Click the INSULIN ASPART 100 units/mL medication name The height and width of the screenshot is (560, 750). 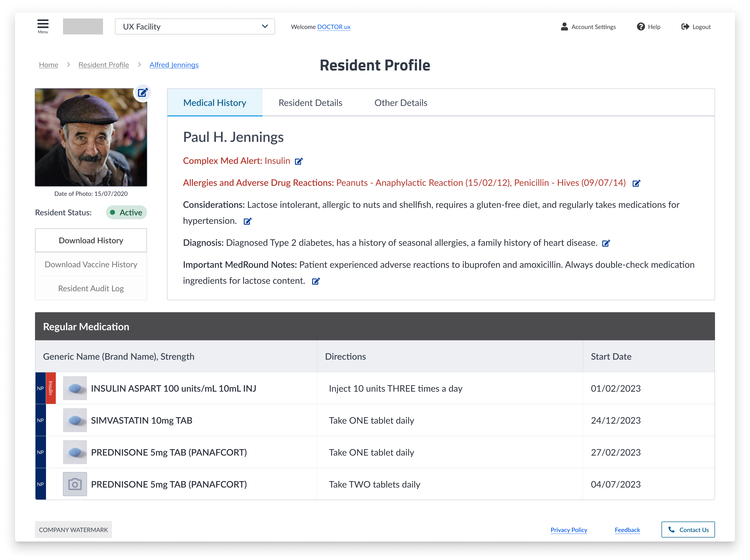click(173, 388)
